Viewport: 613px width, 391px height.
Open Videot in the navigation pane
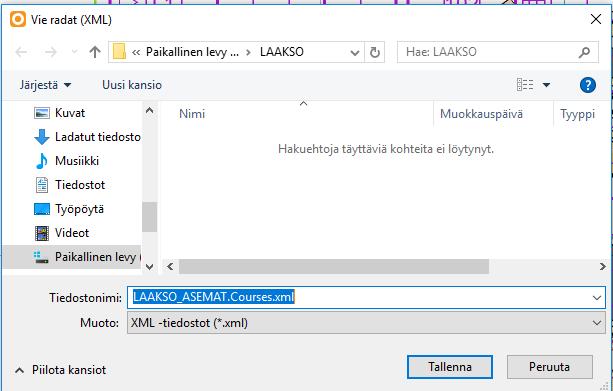point(72,233)
